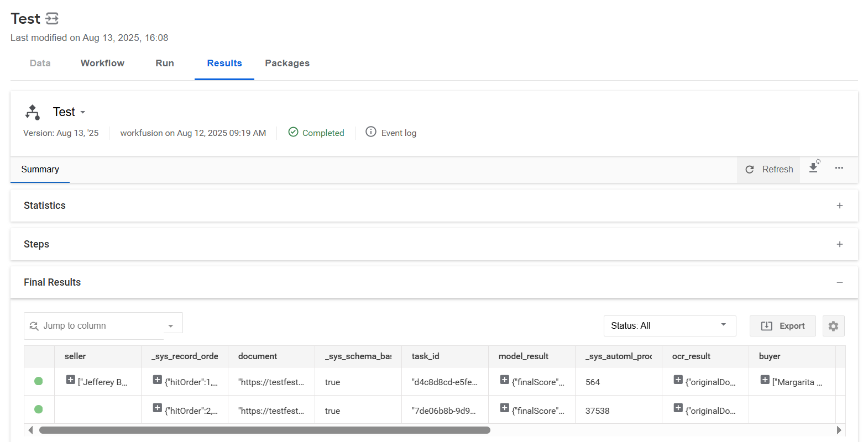
Task: Open the three-dot more options menu
Action: (839, 168)
